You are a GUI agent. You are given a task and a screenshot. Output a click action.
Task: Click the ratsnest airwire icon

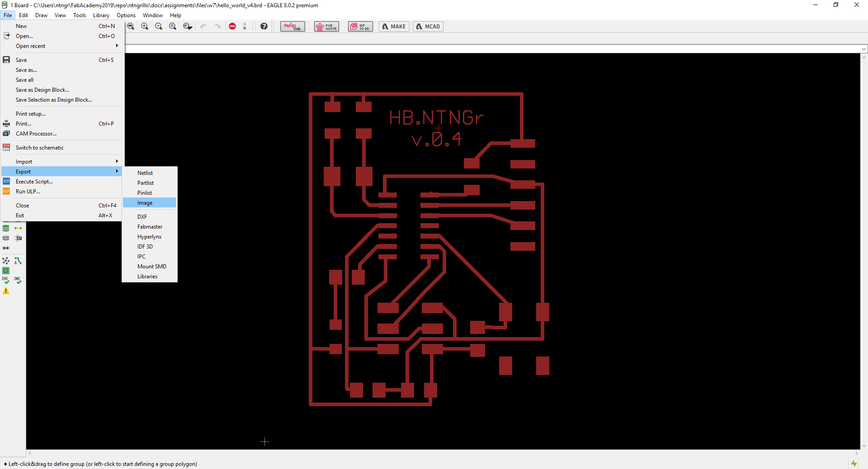(x=18, y=228)
